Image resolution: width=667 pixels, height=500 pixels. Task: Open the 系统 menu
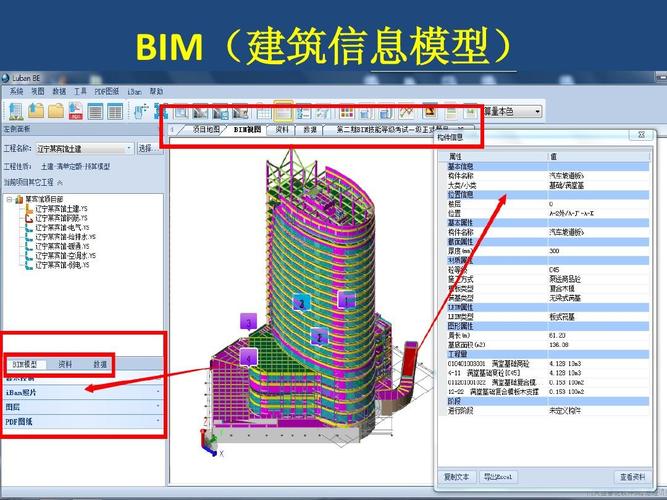pos(17,91)
